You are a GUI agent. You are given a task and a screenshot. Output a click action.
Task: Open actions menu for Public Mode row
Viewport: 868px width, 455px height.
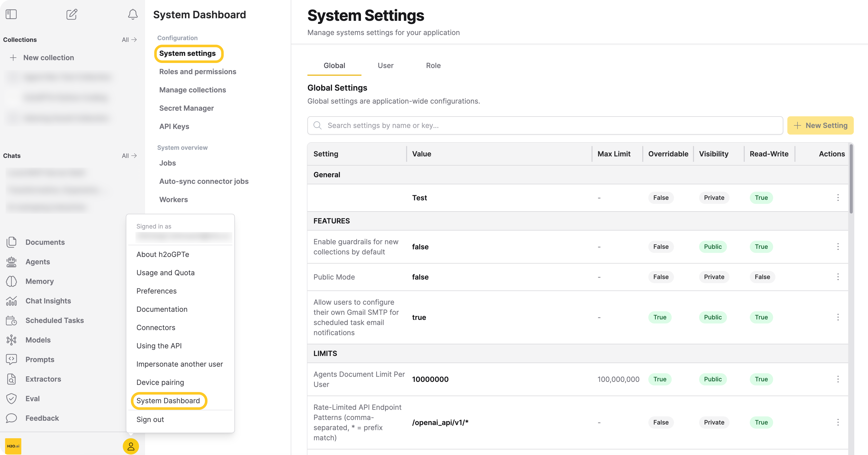pos(838,277)
